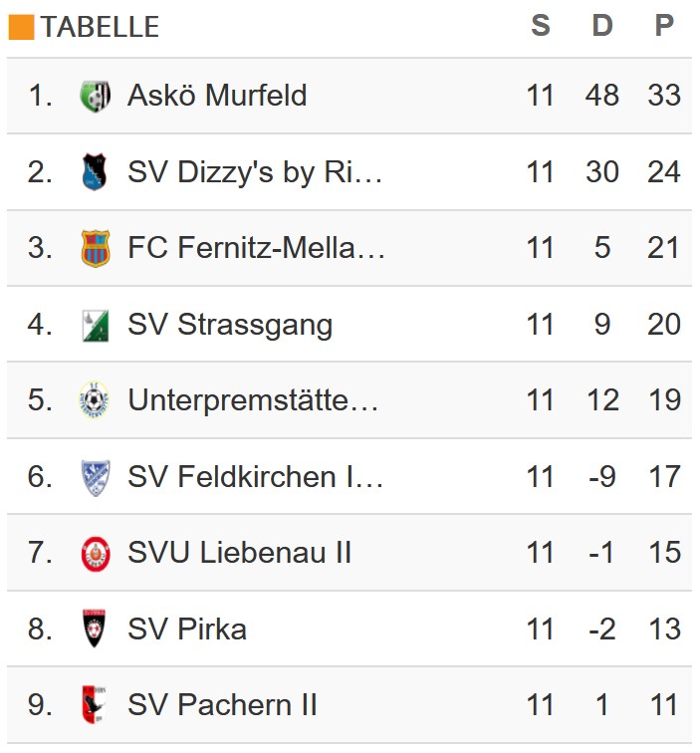Click the P points column header
This screenshot has width=700, height=753.
664,26
